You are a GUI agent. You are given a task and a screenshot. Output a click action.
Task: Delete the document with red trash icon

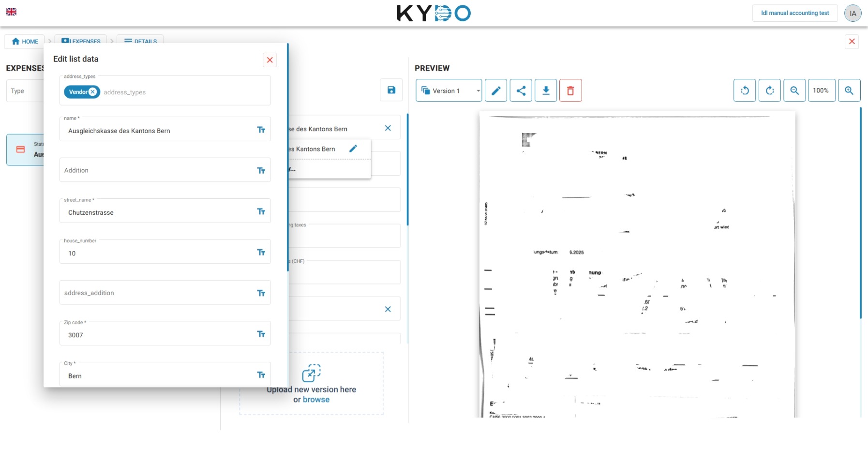(570, 90)
